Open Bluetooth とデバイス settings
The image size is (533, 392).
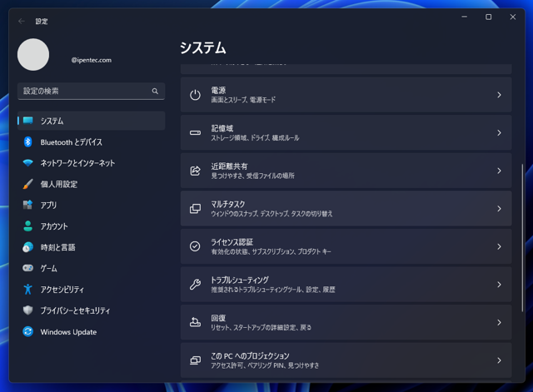click(91, 142)
